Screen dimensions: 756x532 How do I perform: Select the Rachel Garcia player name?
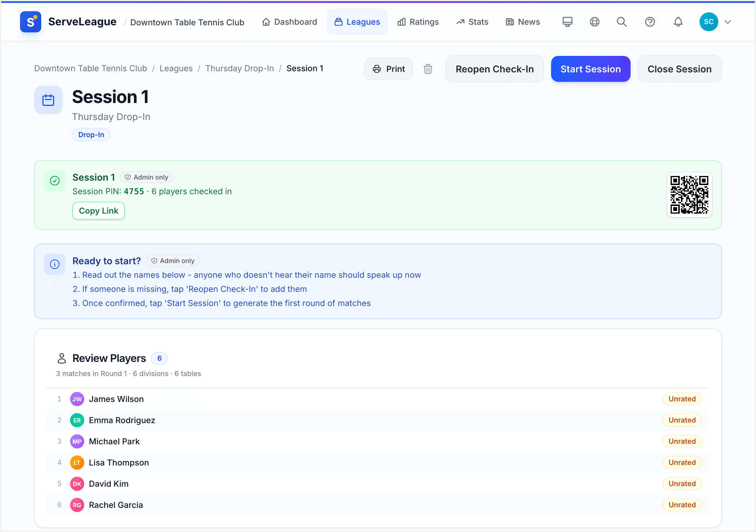tap(116, 505)
